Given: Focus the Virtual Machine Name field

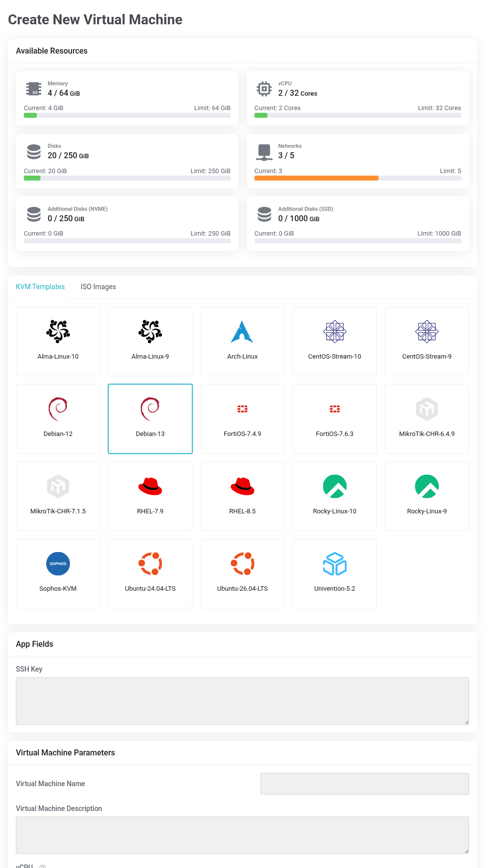Looking at the screenshot, I should pyautogui.click(x=365, y=784).
